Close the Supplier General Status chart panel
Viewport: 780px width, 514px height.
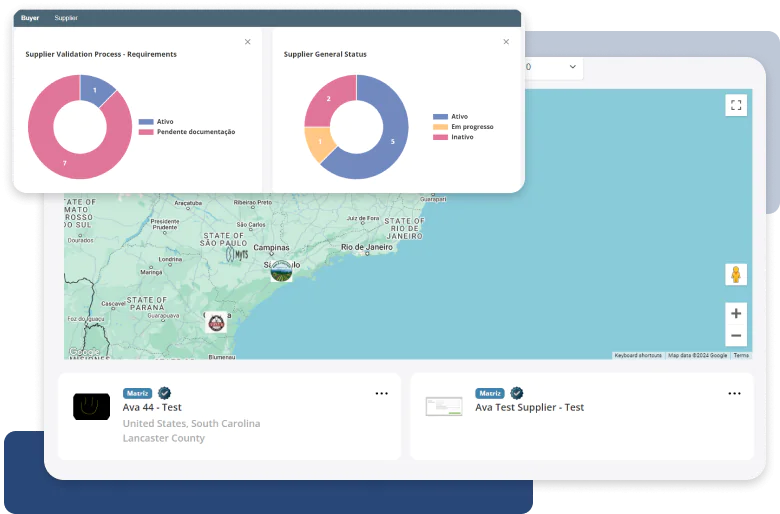[x=506, y=42]
